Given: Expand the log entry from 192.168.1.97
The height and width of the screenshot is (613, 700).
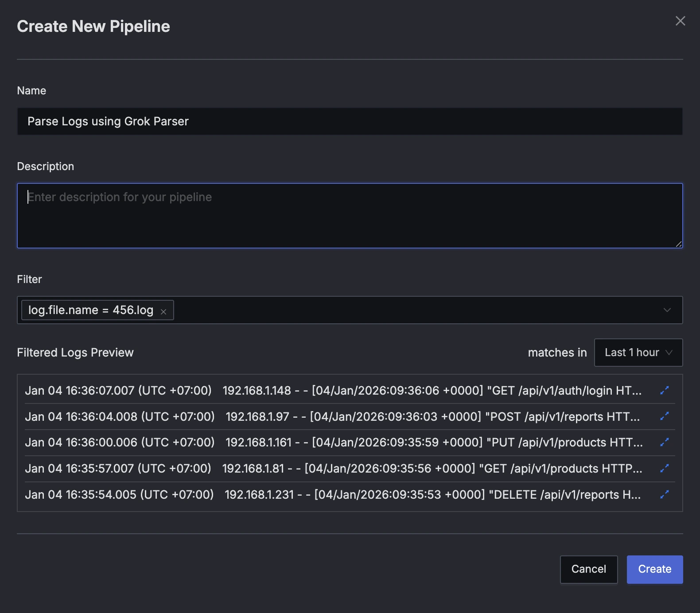Looking at the screenshot, I should point(664,416).
